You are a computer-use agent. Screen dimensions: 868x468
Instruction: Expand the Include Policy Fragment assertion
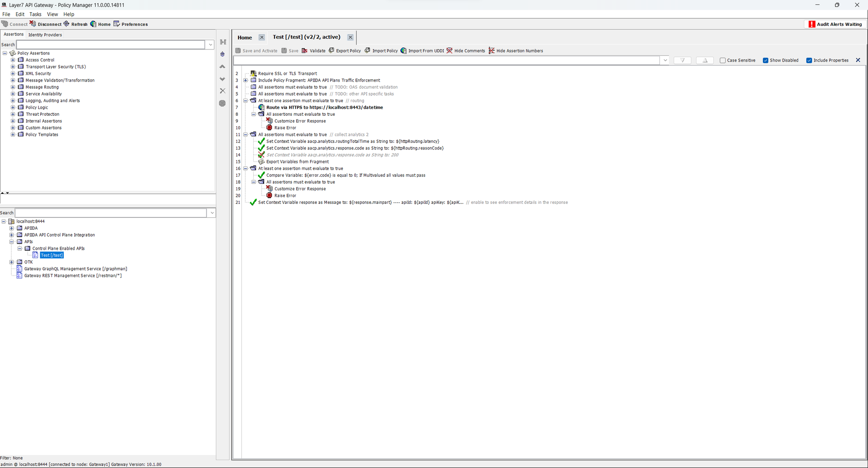click(245, 80)
